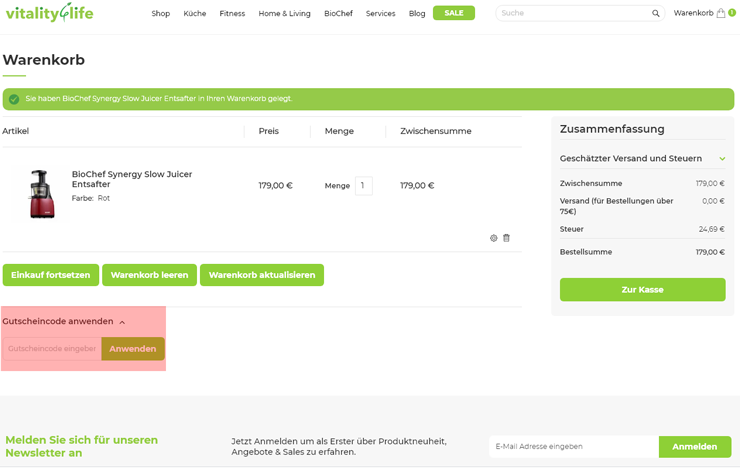Screen dimensions: 740x468
Task: Click the Warenkorb page heading
Action: coord(44,60)
